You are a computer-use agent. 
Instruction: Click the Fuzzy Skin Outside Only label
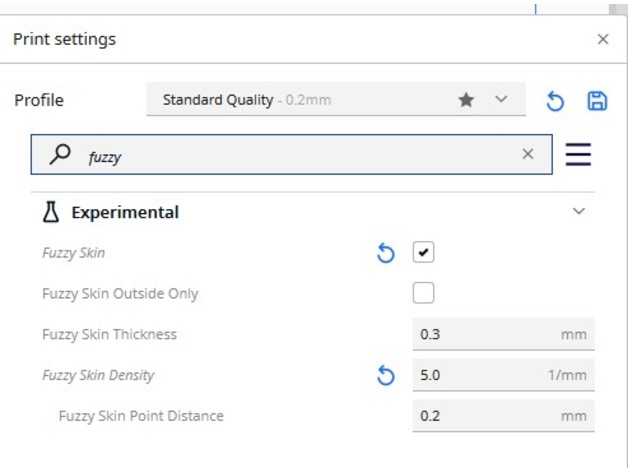point(120,294)
